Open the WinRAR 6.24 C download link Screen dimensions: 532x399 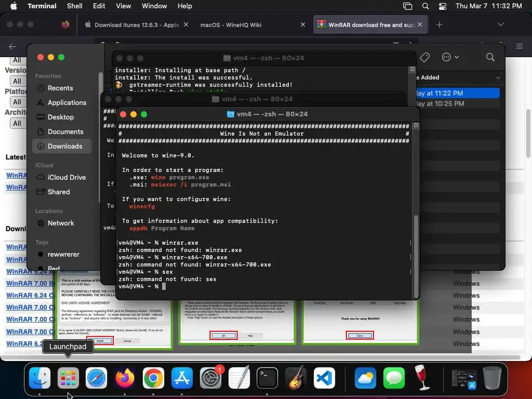[x=30, y=295]
